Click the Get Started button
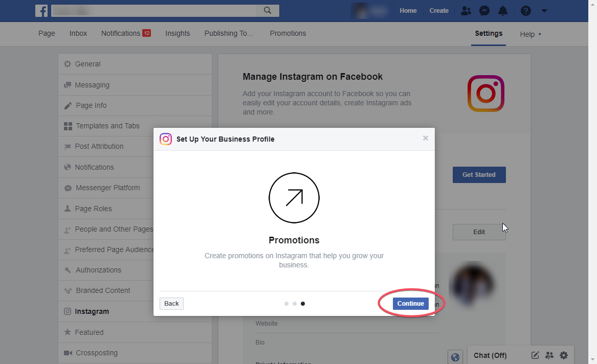 click(x=479, y=174)
